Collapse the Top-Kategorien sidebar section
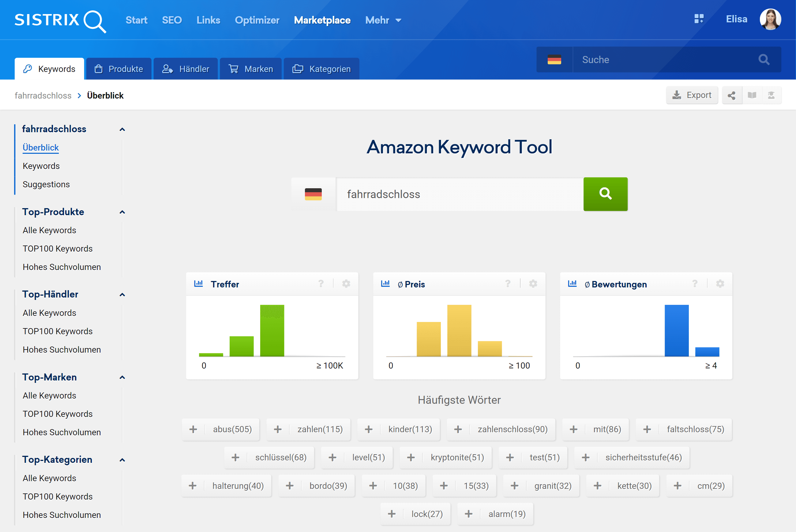 click(122, 460)
